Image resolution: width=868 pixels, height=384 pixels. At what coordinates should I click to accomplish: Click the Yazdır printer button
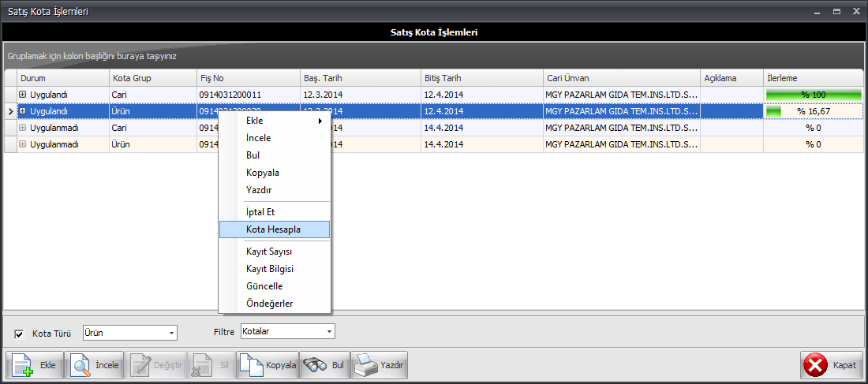(380, 365)
